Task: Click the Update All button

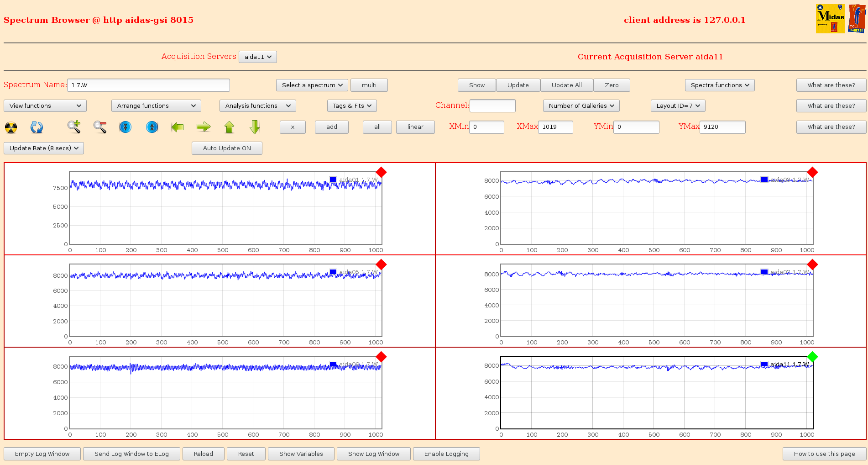Action: [x=567, y=85]
